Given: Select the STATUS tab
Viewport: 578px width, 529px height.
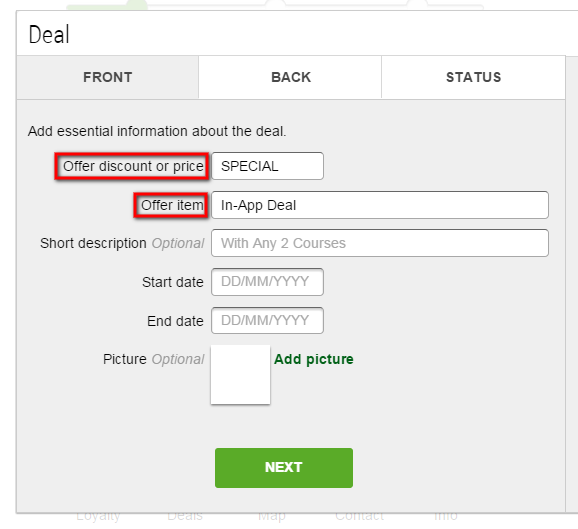Looking at the screenshot, I should coord(473,77).
